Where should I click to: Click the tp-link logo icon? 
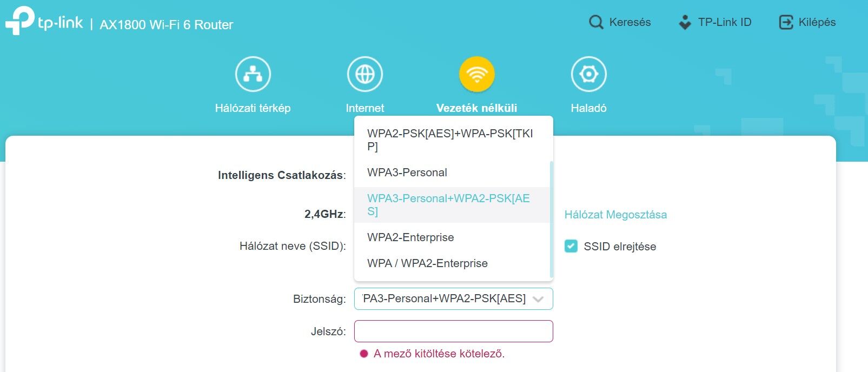(x=19, y=21)
